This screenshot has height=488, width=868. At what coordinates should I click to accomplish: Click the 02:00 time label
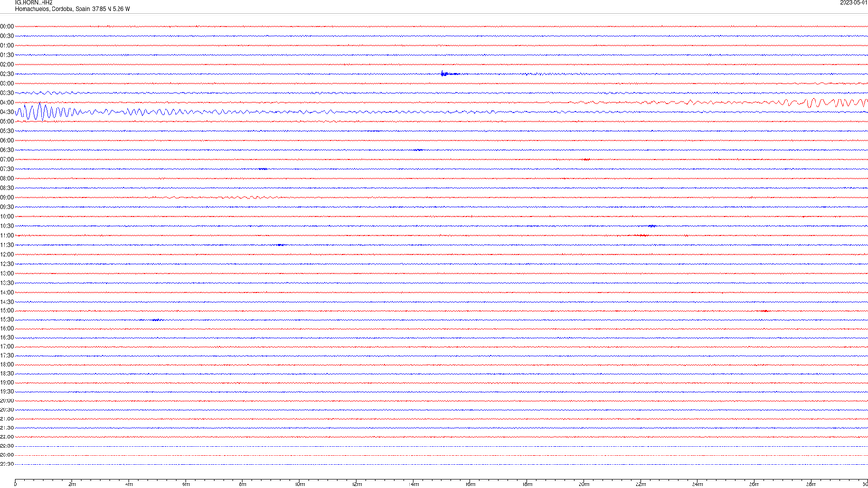coord(6,64)
